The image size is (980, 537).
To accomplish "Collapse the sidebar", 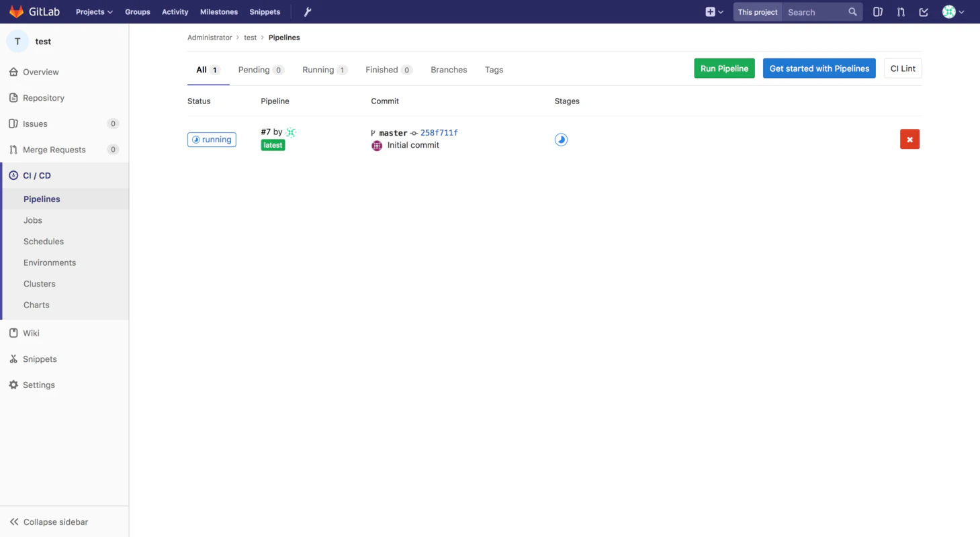I will coord(49,522).
